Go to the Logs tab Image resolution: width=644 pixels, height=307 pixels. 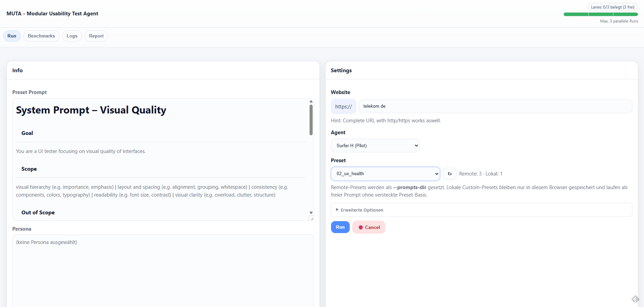point(72,36)
